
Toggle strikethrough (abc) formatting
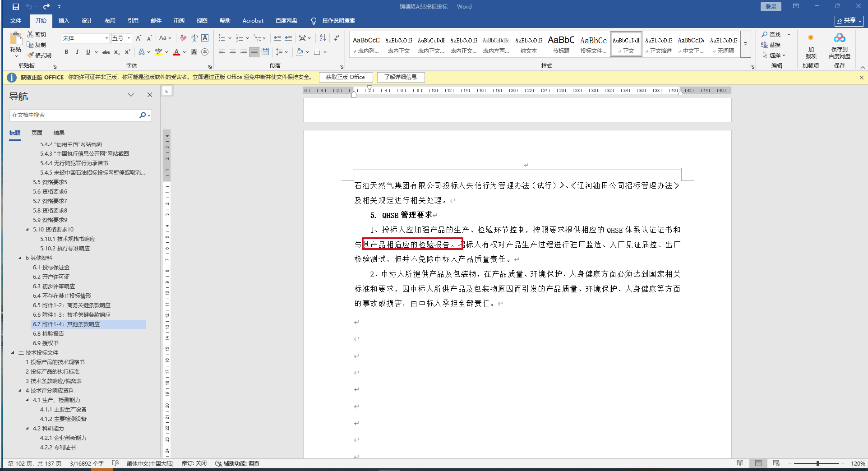pyautogui.click(x=106, y=52)
